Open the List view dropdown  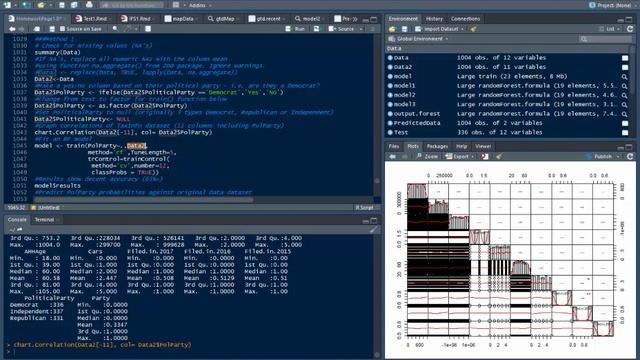coord(609,29)
